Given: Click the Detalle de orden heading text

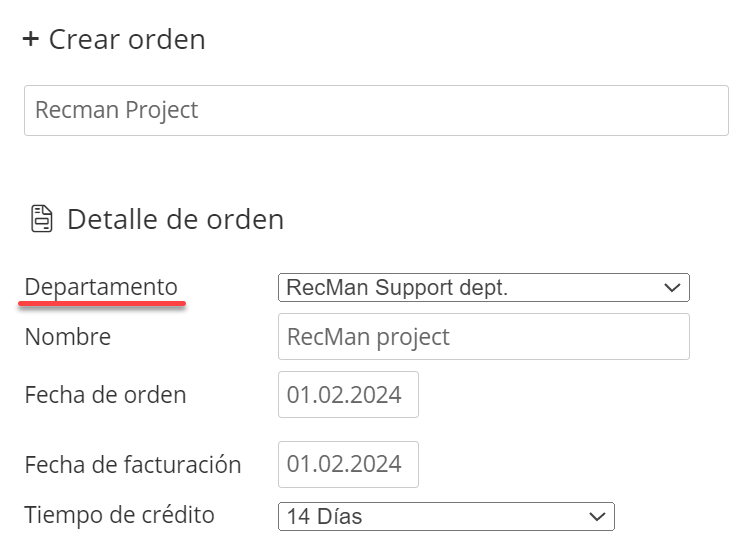Looking at the screenshot, I should (x=176, y=220).
